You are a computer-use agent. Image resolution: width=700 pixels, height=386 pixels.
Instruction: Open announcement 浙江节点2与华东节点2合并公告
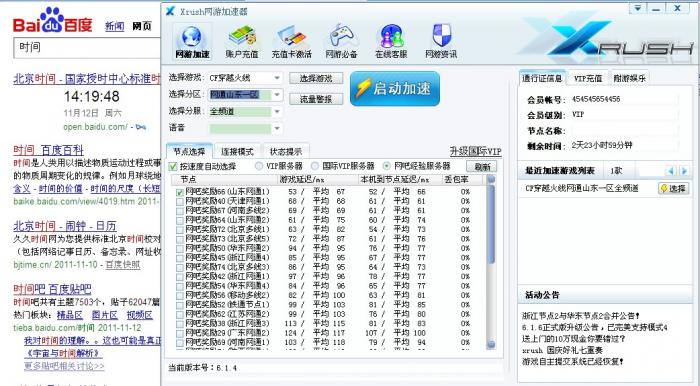(x=581, y=315)
